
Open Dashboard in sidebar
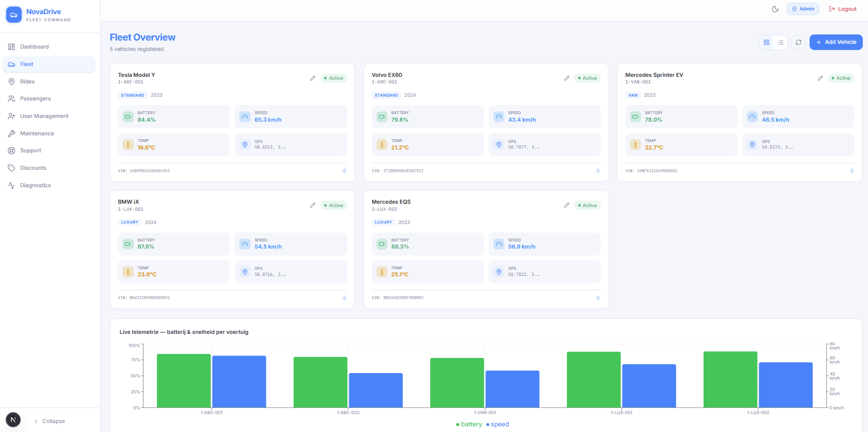point(49,47)
